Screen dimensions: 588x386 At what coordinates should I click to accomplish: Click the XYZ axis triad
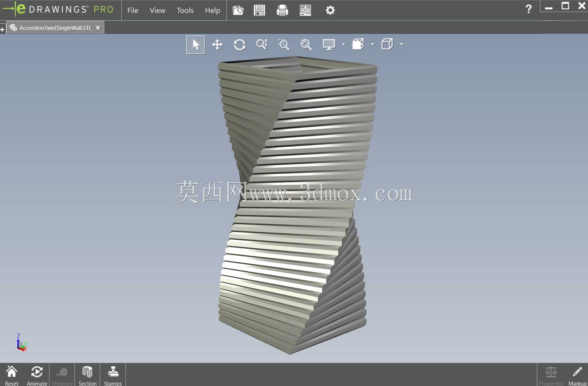point(21,343)
